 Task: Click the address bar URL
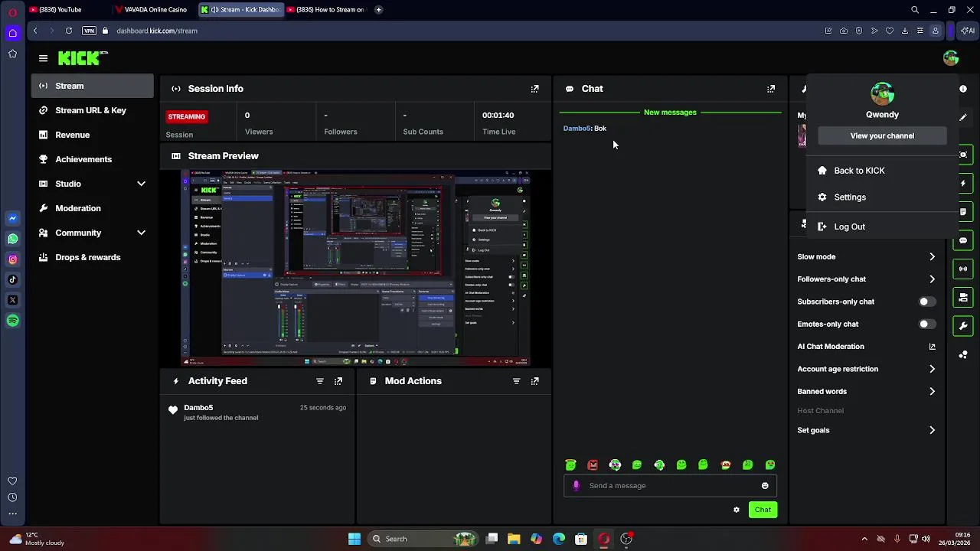click(157, 31)
